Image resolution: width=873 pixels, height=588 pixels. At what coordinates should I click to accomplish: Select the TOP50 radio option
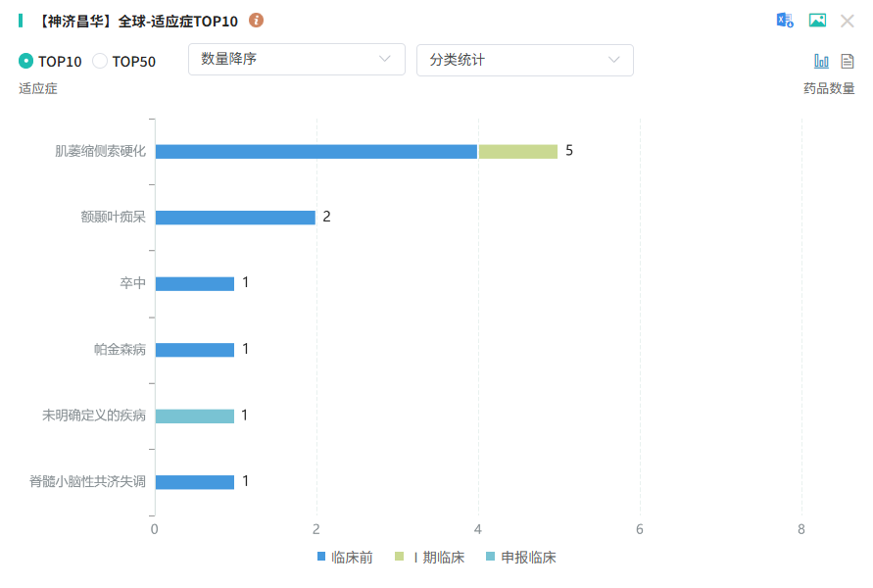[x=100, y=61]
